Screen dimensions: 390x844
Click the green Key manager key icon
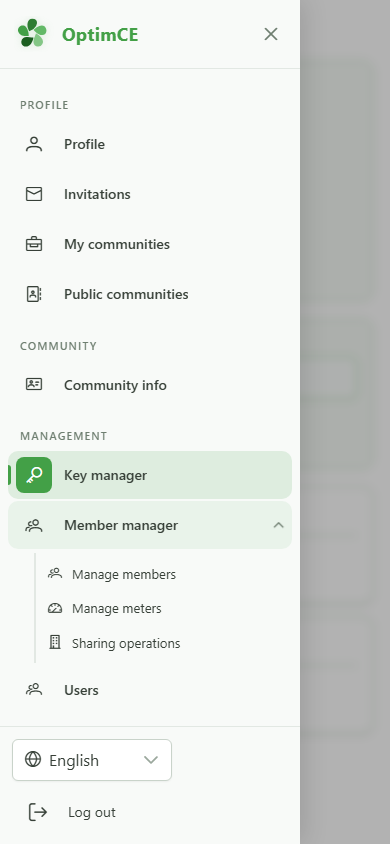pos(34,475)
